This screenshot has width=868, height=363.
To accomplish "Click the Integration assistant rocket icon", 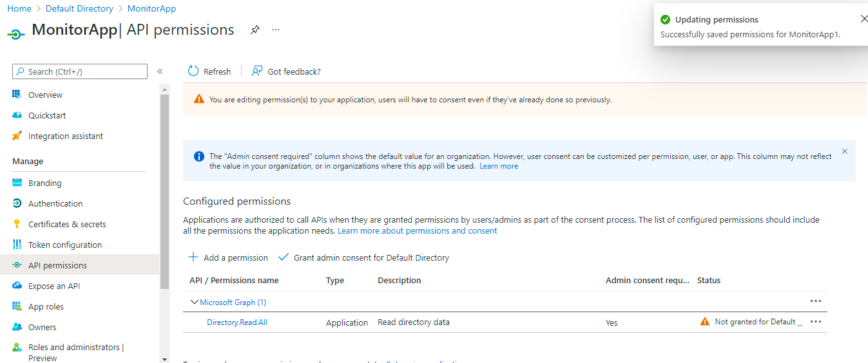I will pyautogui.click(x=17, y=136).
